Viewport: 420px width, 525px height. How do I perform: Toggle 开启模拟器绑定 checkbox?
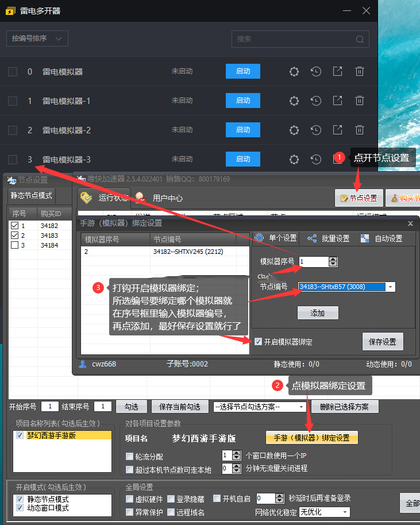tap(258, 342)
